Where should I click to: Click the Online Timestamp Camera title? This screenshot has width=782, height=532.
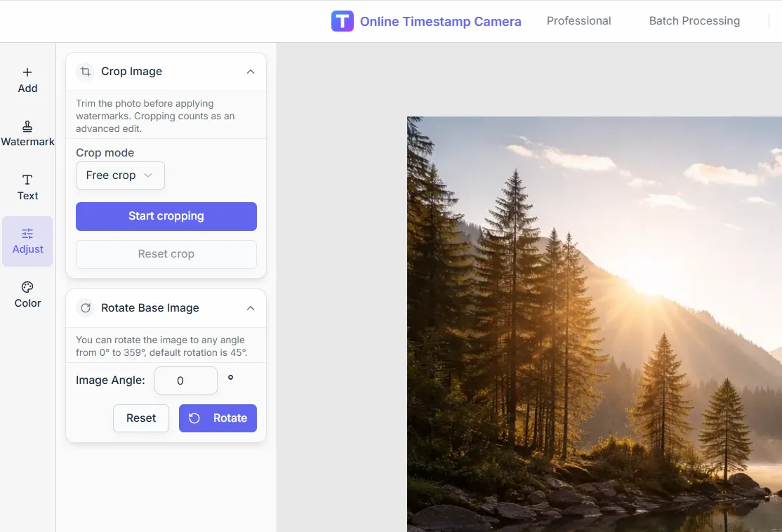440,22
